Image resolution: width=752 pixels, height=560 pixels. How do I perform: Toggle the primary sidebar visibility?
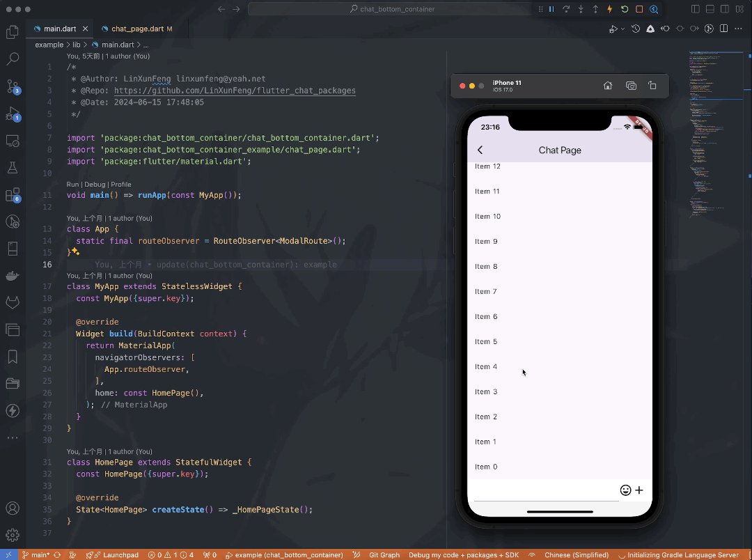[x=696, y=8]
